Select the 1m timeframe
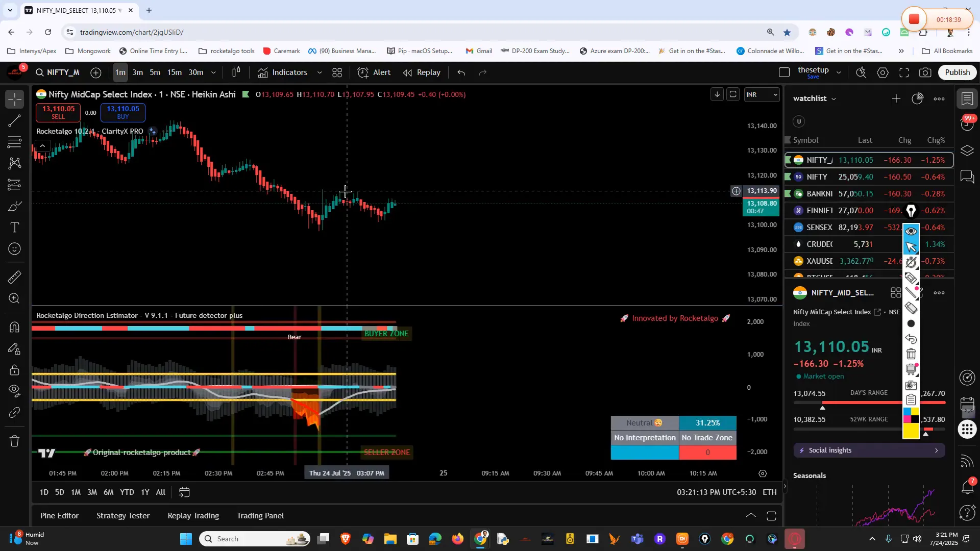This screenshot has height=551, width=980. click(x=120, y=72)
